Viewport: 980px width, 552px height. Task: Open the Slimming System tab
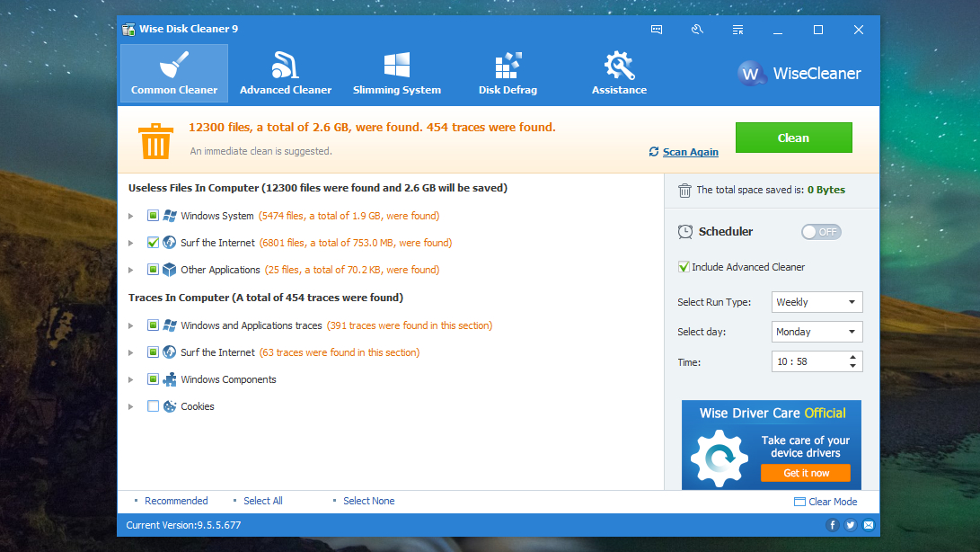tap(397, 73)
